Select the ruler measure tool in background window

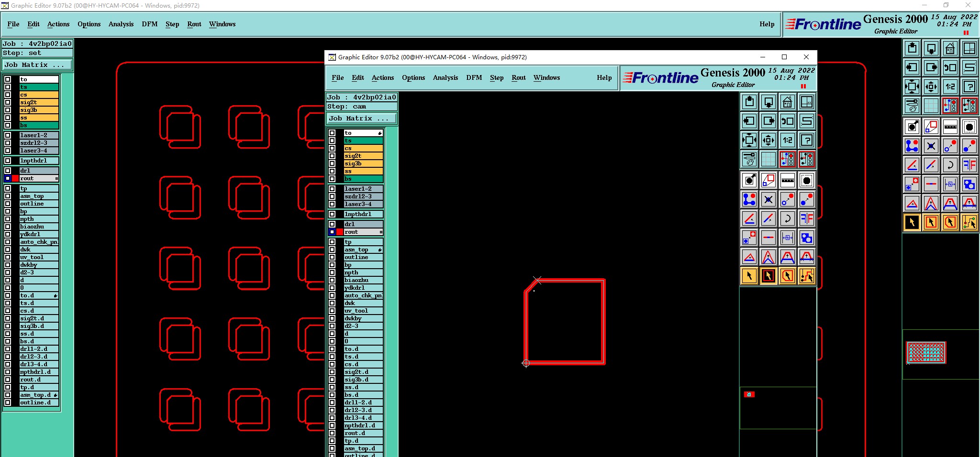pos(950,127)
